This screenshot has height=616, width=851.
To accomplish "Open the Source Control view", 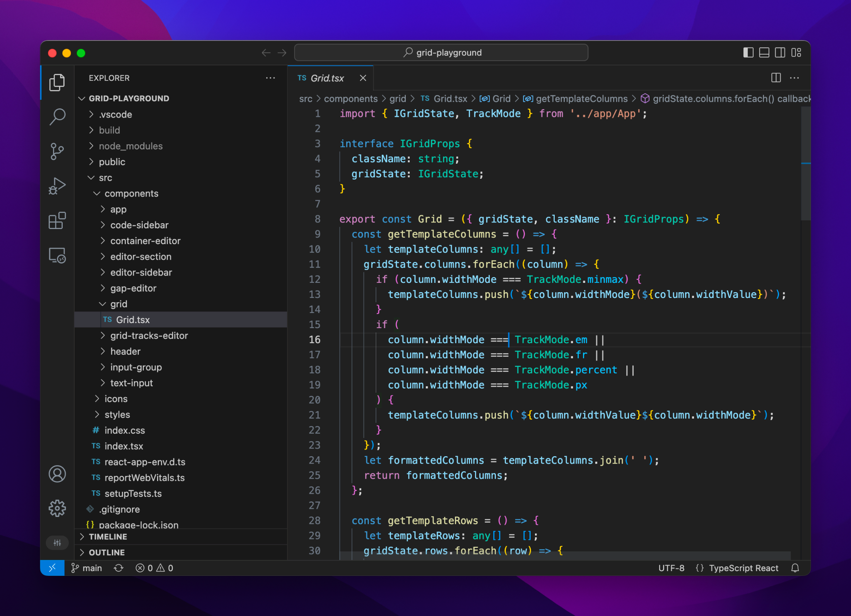I will [57, 151].
